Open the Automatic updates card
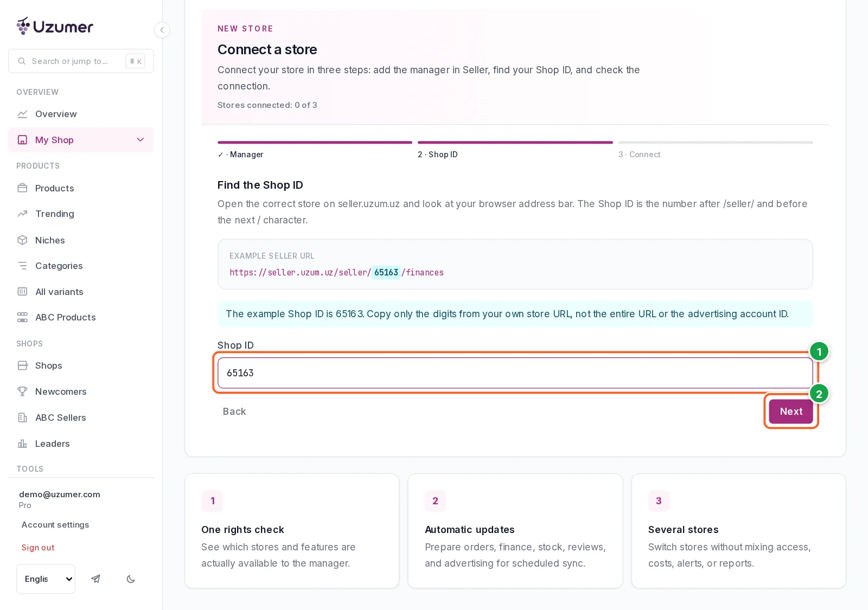Image resolution: width=868 pixels, height=610 pixels. (515, 531)
